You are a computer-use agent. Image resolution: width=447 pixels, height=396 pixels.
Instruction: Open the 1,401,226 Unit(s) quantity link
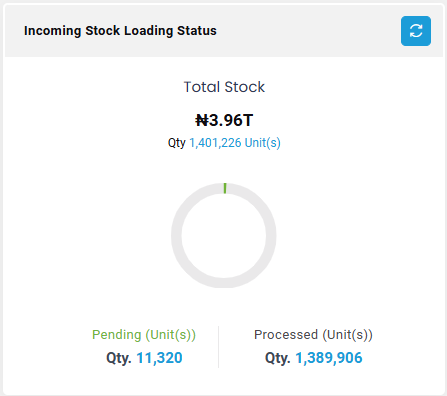[235, 143]
